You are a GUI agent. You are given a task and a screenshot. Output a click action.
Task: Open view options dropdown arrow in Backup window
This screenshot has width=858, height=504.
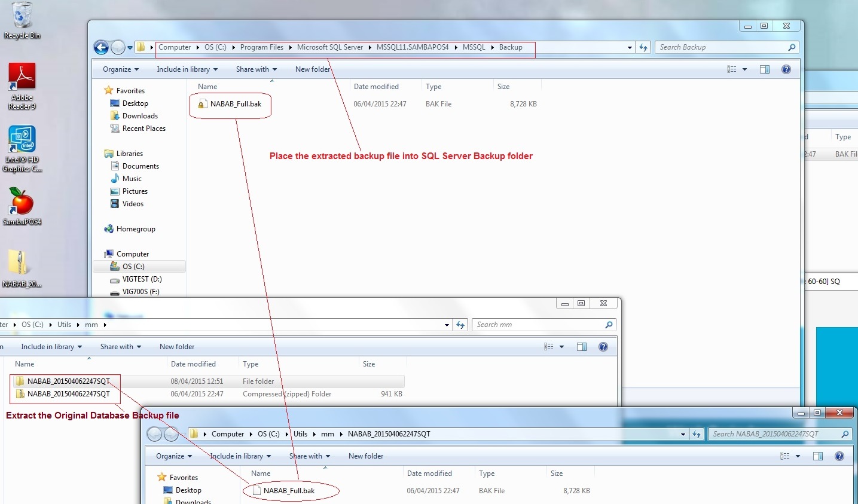click(744, 69)
